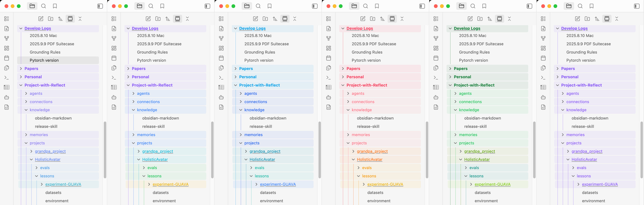The height and width of the screenshot is (205, 644).
Task: Expand memories folder chevron in the second window
Action: coord(133,135)
